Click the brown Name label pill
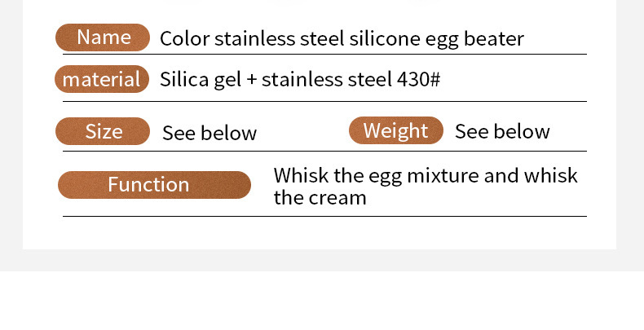Image resolution: width=644 pixels, height=330 pixels. pyautogui.click(x=103, y=37)
